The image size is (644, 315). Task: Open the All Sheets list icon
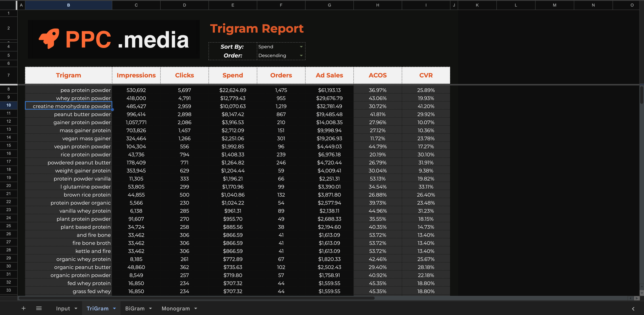pyautogui.click(x=39, y=308)
